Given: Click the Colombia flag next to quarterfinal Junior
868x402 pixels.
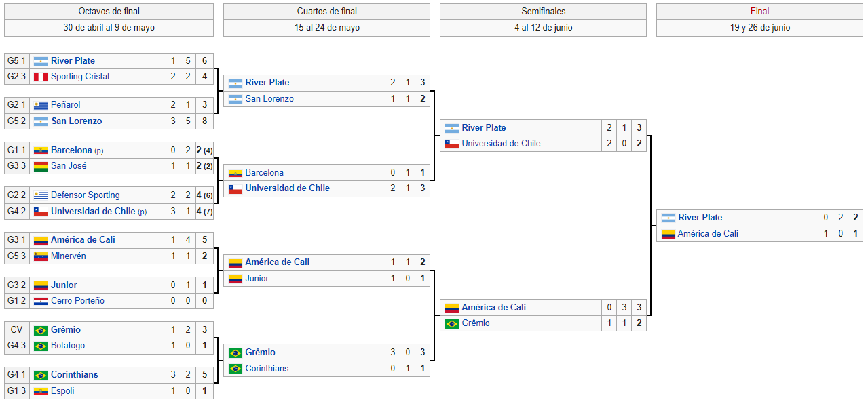Looking at the screenshot, I should tap(235, 279).
